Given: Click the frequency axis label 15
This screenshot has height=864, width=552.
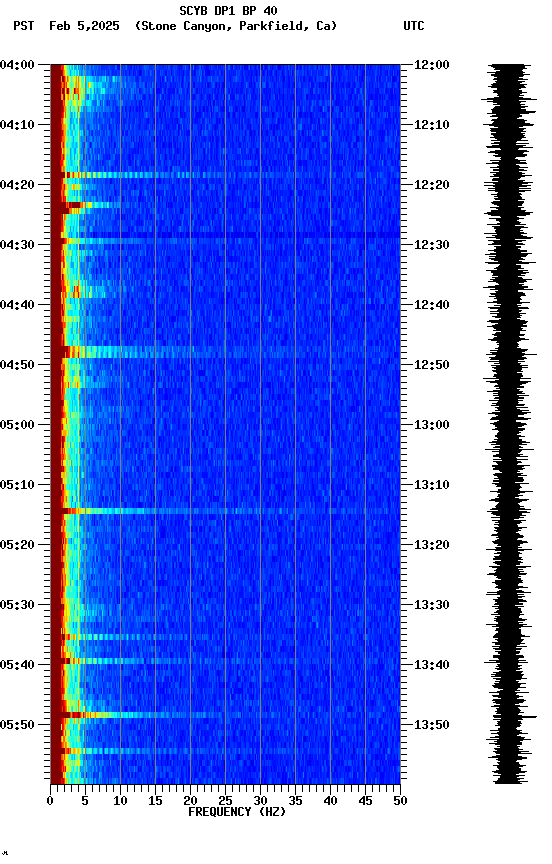Looking at the screenshot, I should coord(155,801).
